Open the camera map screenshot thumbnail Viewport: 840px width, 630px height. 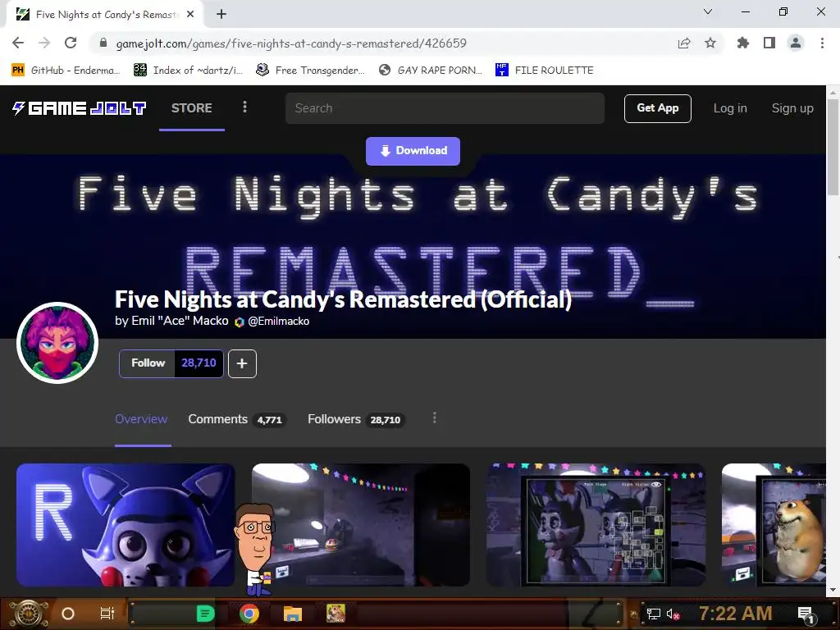pyautogui.click(x=596, y=525)
